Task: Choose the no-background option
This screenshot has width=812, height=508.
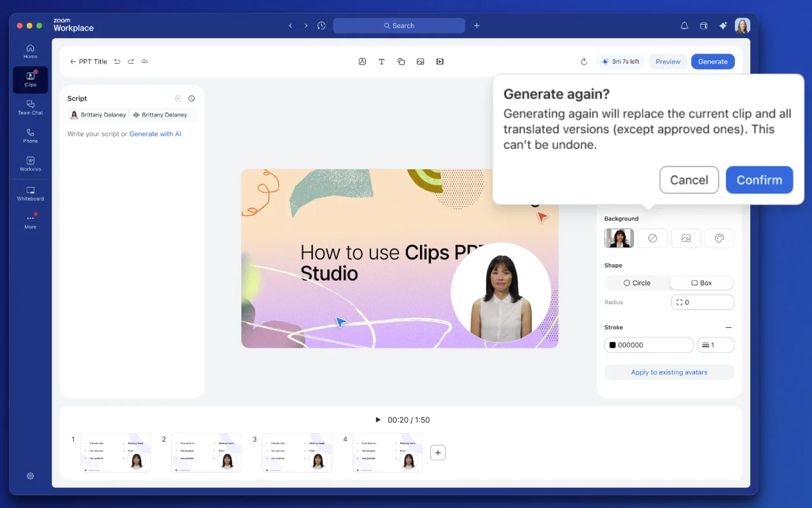Action: click(652, 238)
